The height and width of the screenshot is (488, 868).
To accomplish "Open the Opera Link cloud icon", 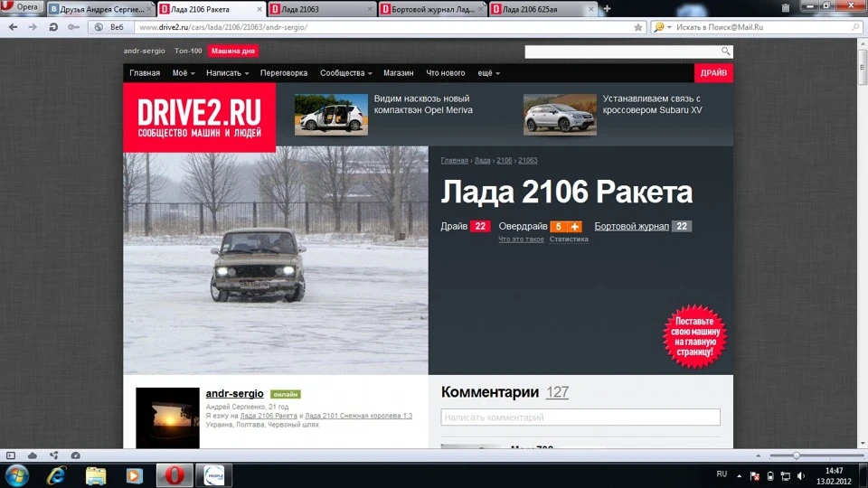I will pos(33,455).
